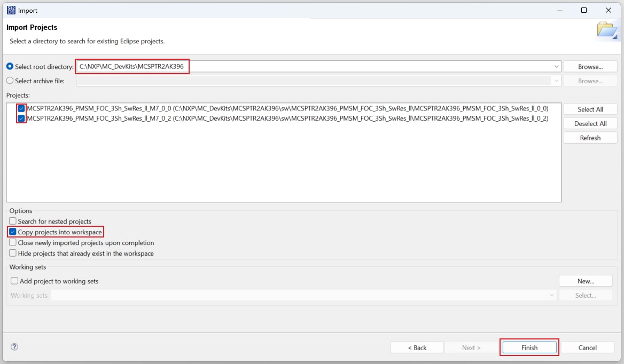The height and width of the screenshot is (364, 624).
Task: Enable Close newly imported projects upon completion
Action: (13, 243)
